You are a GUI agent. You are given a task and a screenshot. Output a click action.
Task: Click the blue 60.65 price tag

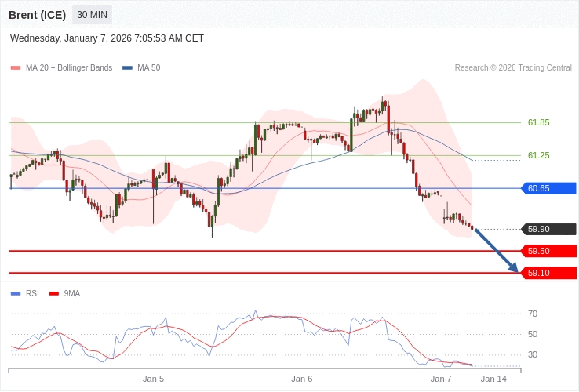pos(548,188)
